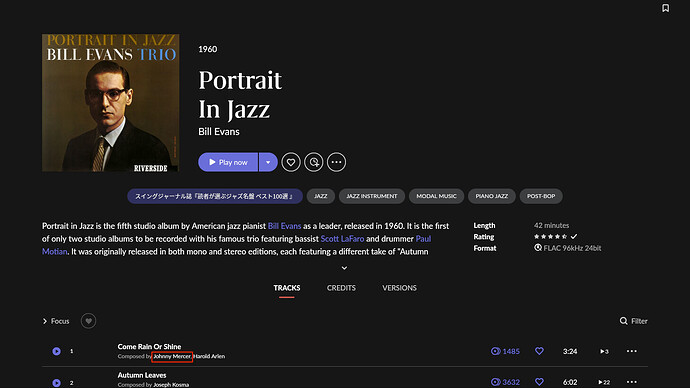Image resolution: width=690 pixels, height=388 pixels.
Task: Open the album more options ellipsis
Action: click(x=337, y=162)
